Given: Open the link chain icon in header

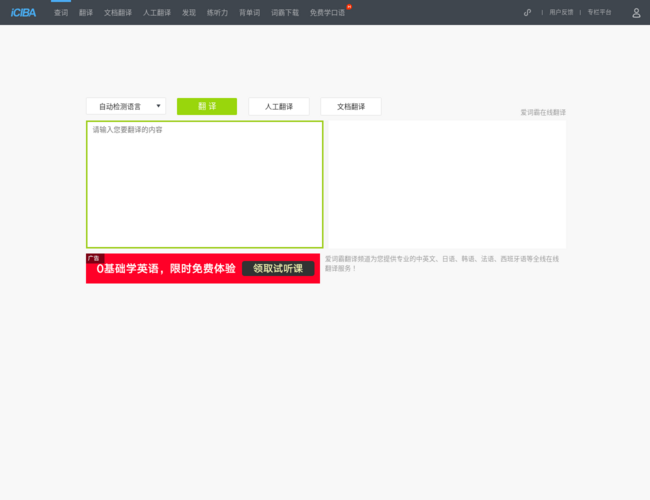Looking at the screenshot, I should (x=527, y=12).
